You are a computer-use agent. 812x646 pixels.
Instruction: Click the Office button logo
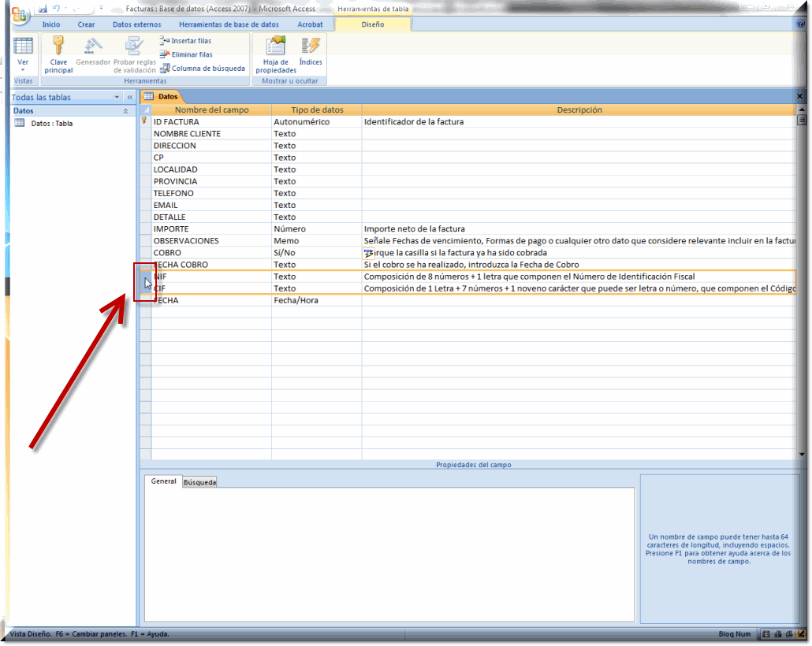[20, 13]
